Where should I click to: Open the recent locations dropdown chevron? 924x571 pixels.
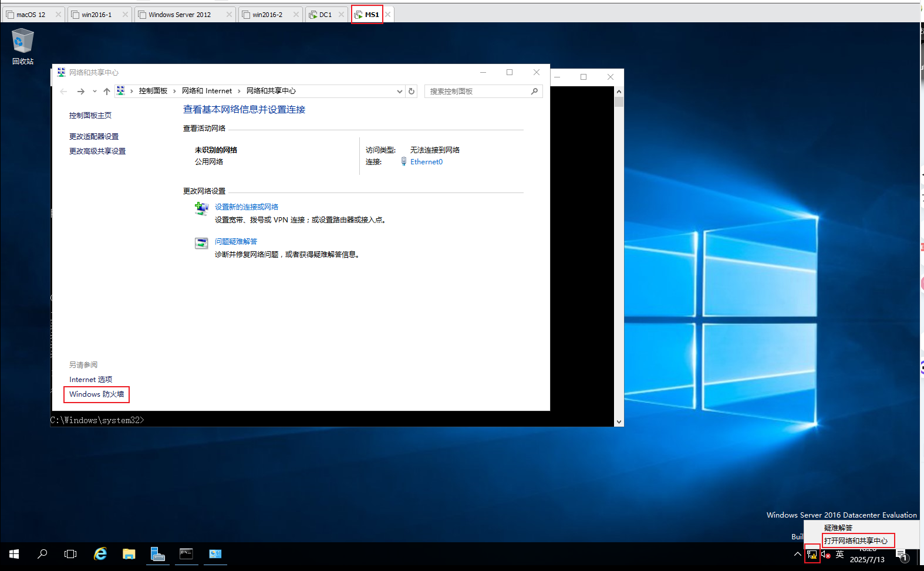(x=95, y=91)
